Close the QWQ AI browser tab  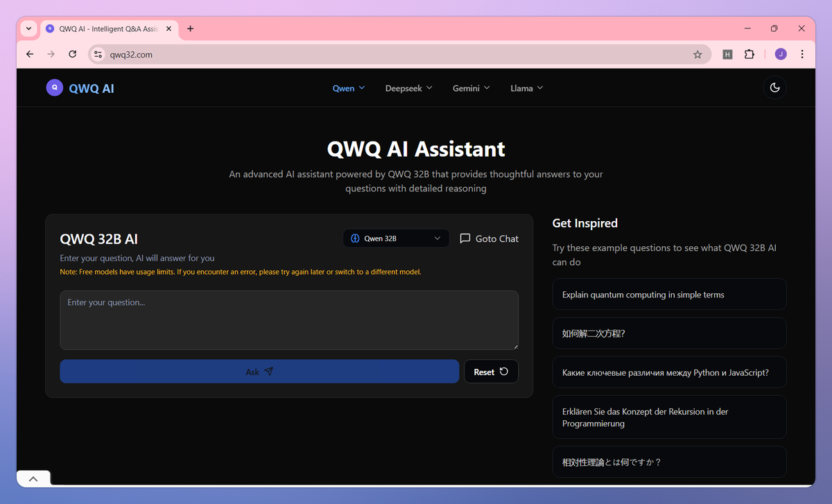pyautogui.click(x=168, y=28)
